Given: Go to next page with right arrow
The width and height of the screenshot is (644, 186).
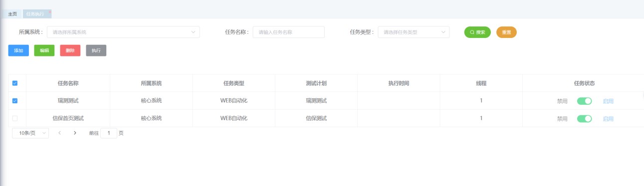Looking at the screenshot, I should [75, 133].
